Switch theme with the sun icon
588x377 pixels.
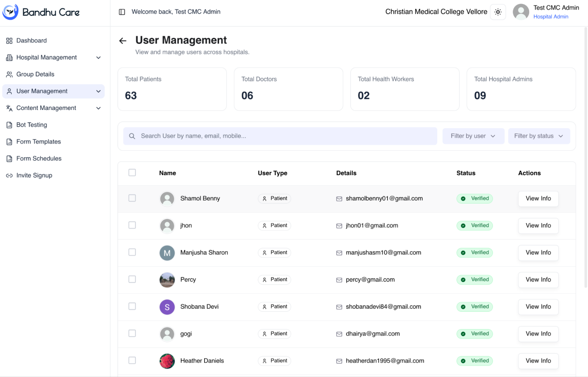pyautogui.click(x=498, y=12)
